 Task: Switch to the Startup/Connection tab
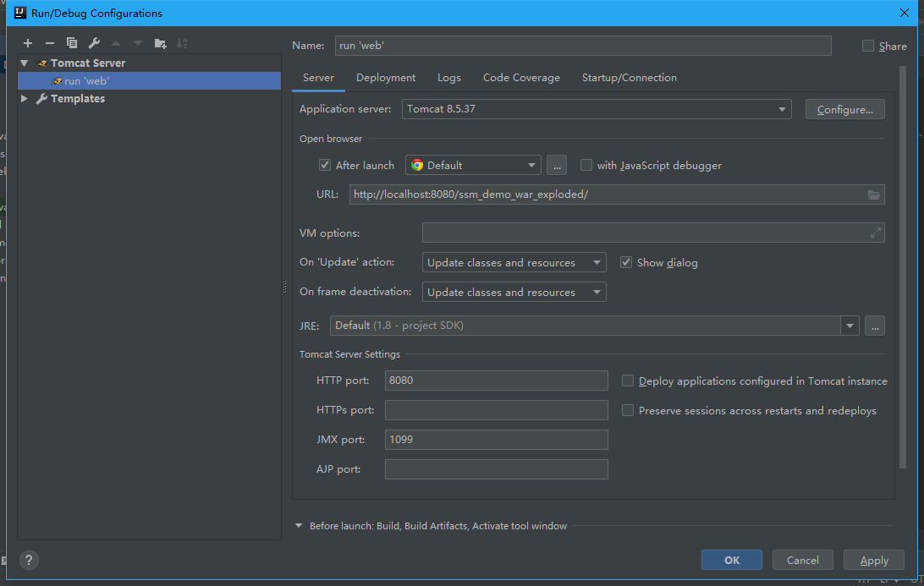click(630, 78)
